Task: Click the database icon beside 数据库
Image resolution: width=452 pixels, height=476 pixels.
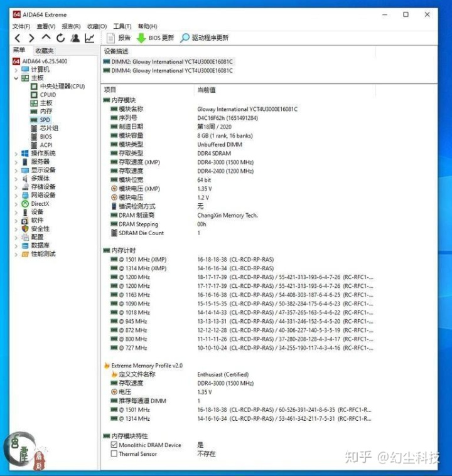Action: point(25,246)
